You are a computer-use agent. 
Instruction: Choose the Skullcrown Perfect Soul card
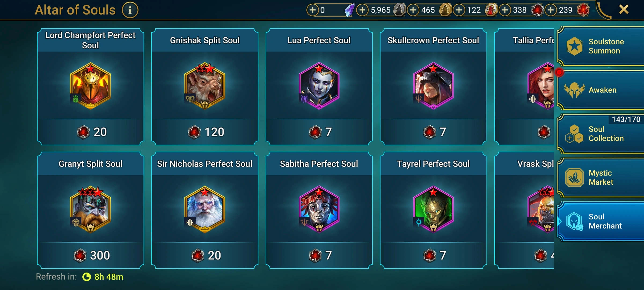coord(433,87)
